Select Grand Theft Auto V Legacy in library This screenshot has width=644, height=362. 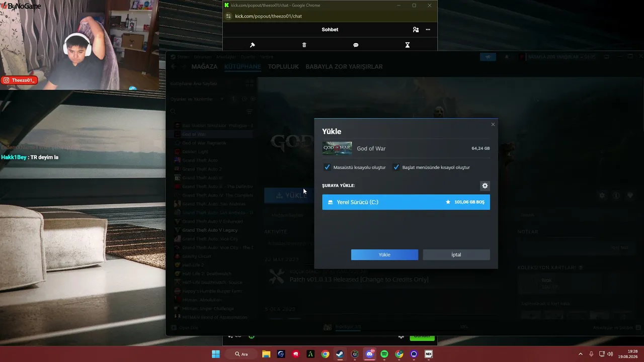pyautogui.click(x=210, y=230)
